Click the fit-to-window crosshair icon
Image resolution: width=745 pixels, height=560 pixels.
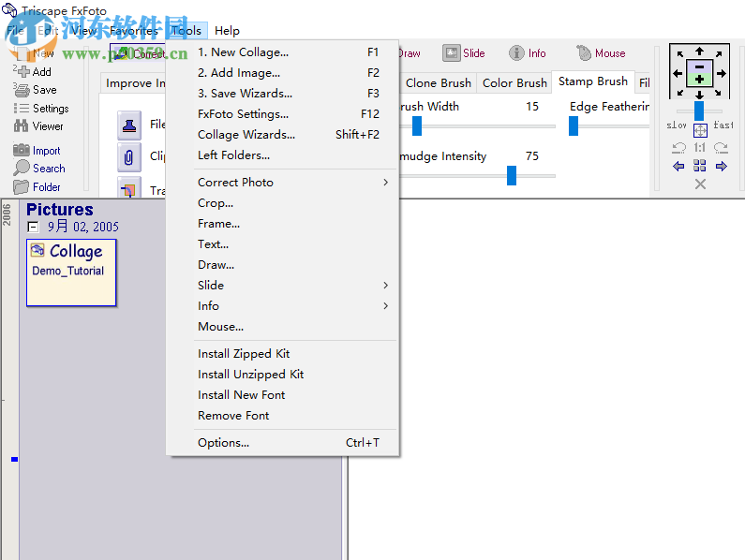point(700,130)
